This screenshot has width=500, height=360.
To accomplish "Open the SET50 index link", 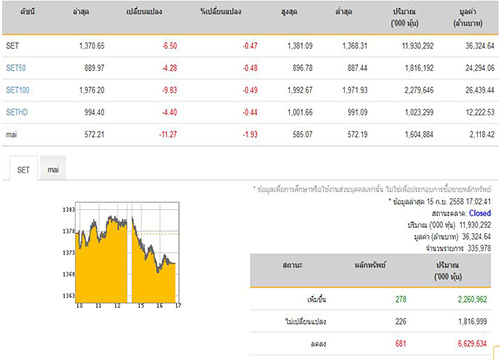I will tap(16, 68).
